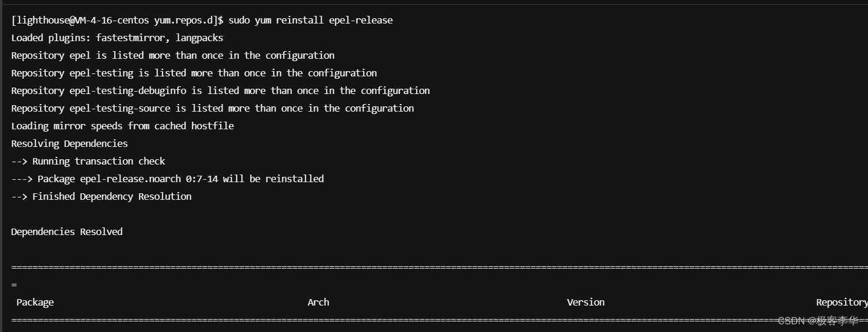Click the 'sudo yum reinstall epel-release' command text

coord(310,20)
